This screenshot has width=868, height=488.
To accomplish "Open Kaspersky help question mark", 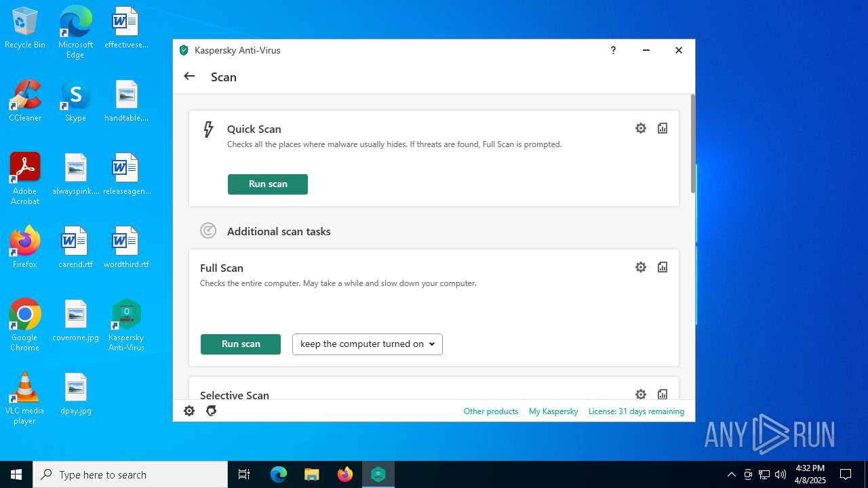I will pos(613,50).
